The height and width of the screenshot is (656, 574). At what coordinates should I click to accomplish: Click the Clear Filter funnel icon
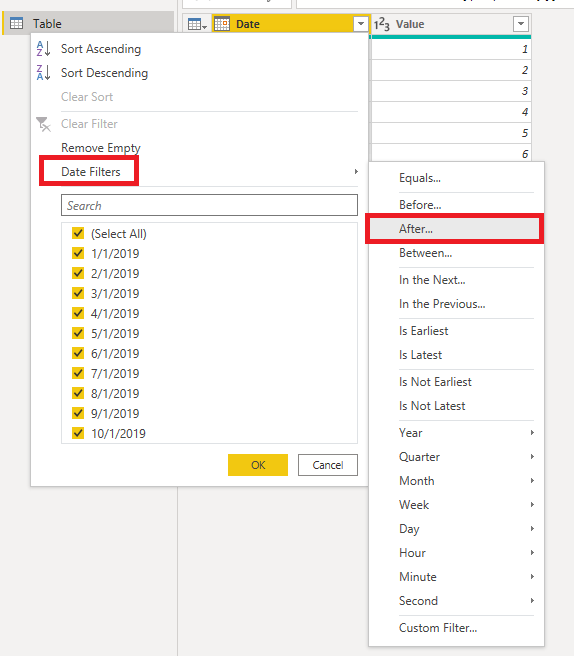pos(44,124)
